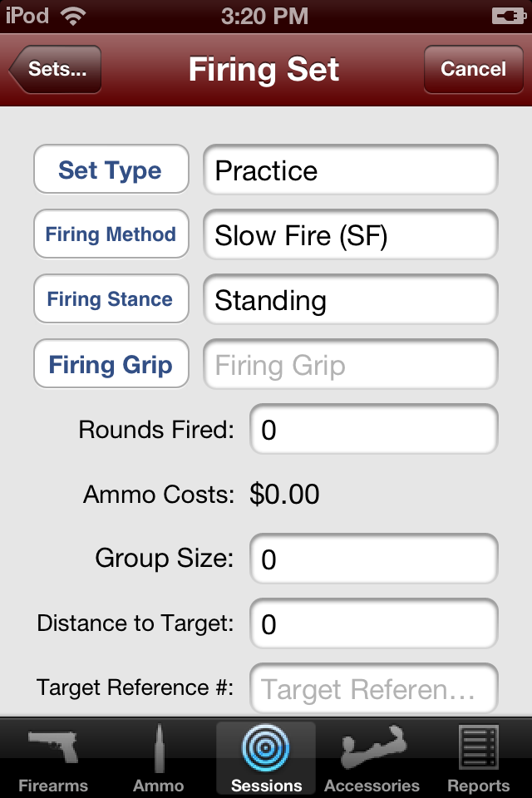Open the Firing Stance picker

click(111, 299)
